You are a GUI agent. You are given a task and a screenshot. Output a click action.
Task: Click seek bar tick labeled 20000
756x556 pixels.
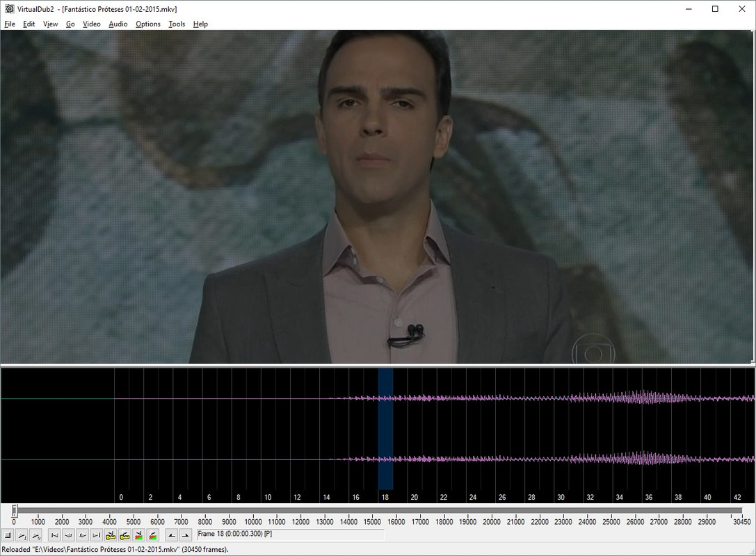pos(491,521)
